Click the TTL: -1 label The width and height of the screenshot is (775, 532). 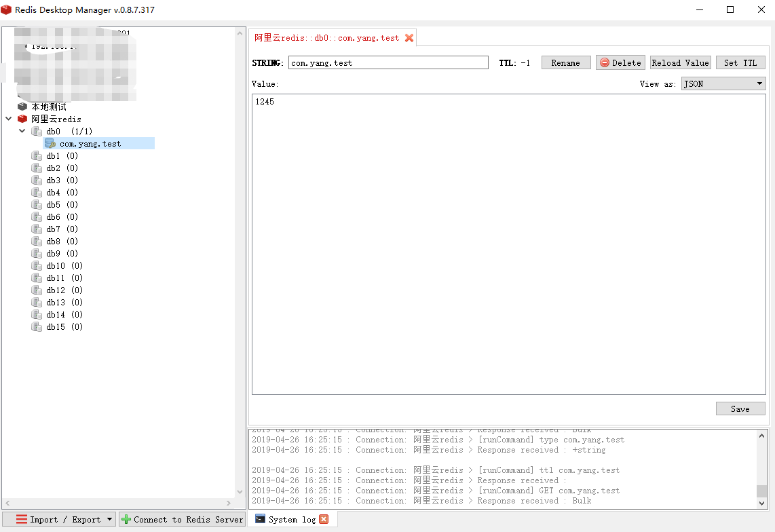pyautogui.click(x=514, y=63)
